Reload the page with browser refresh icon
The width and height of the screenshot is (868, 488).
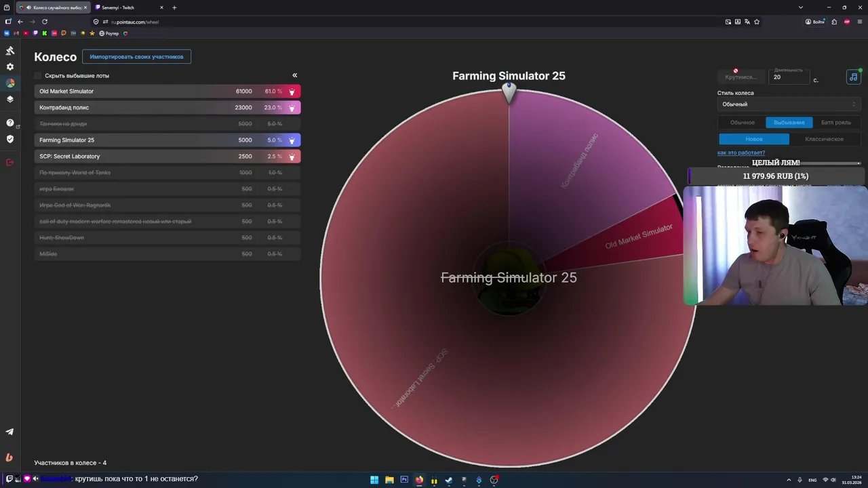45,22
